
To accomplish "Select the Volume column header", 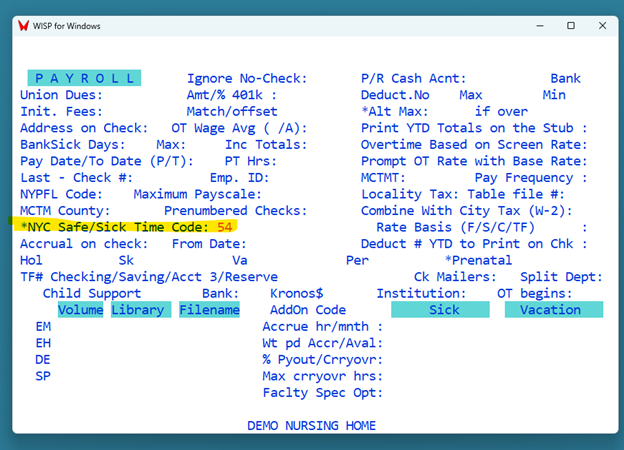I will pos(81,310).
